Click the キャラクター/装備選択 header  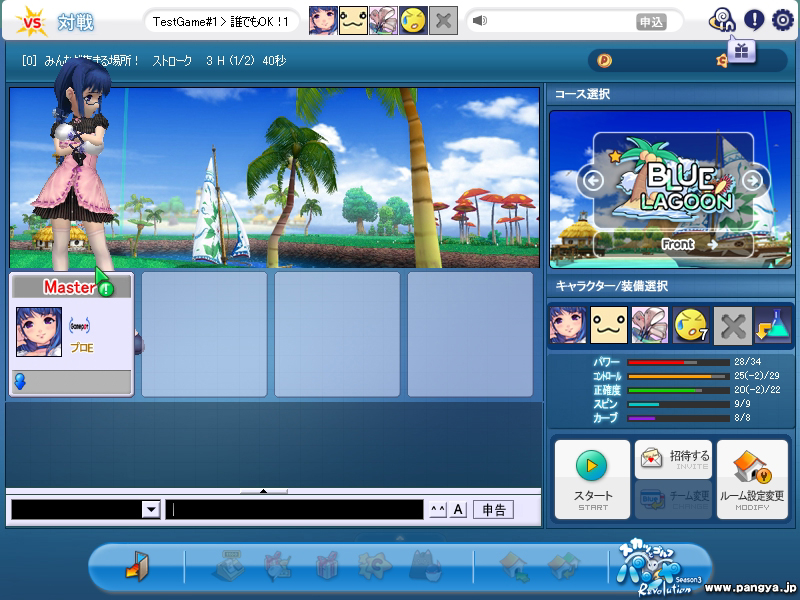pos(611,286)
